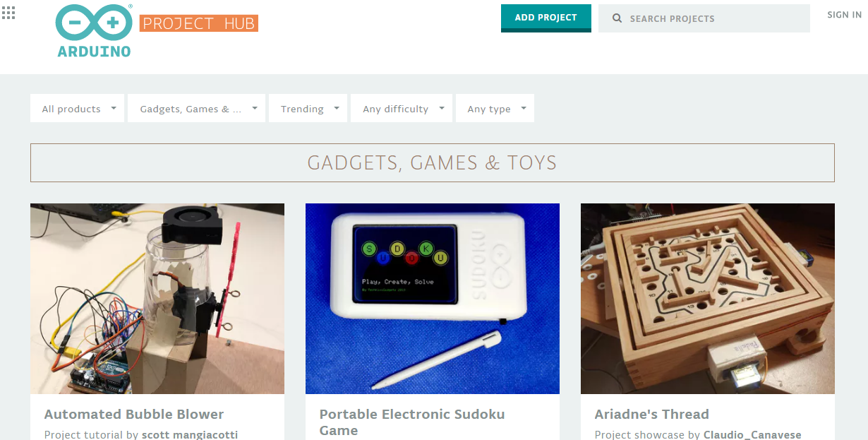Viewport: 868px width, 440px height.
Task: Open the Any type dropdown
Action: [495, 108]
